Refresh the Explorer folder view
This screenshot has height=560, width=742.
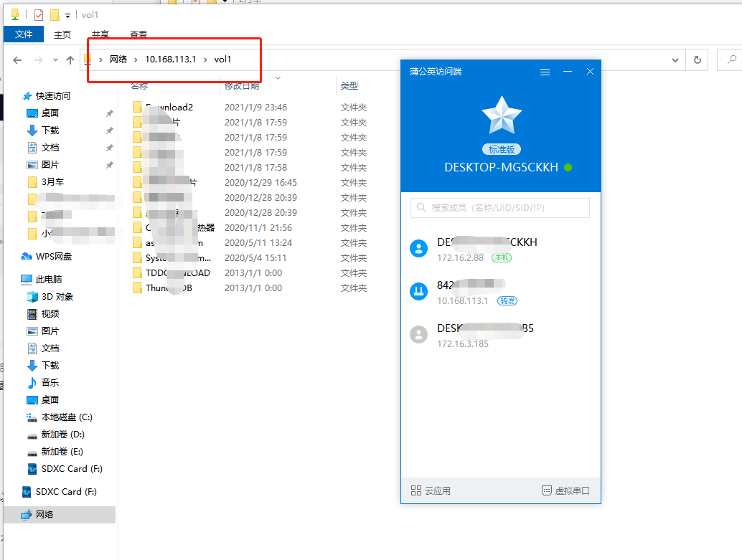tap(697, 60)
